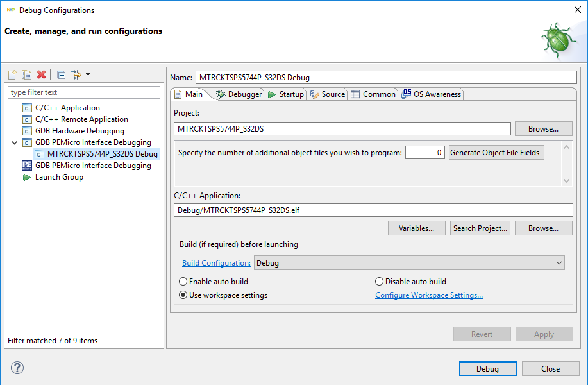Screen dimensions: 588x385
Task: Collapse the GDB PEMicro Interface Debugging node
Action: tap(15, 142)
